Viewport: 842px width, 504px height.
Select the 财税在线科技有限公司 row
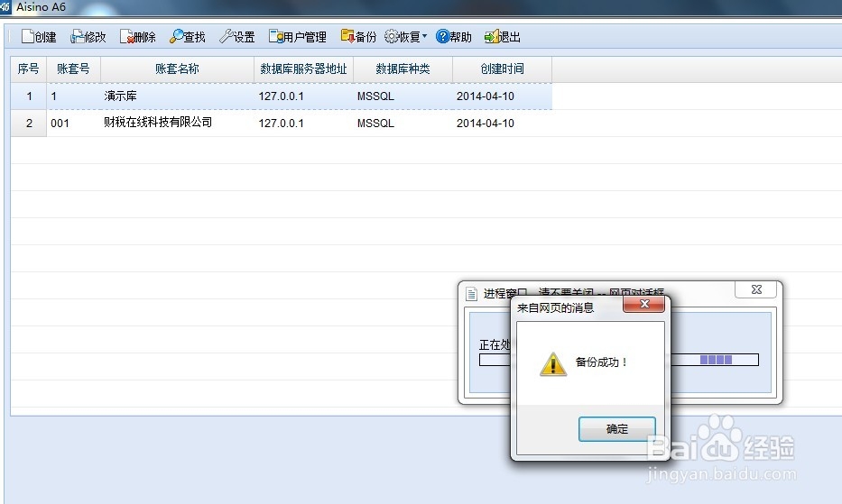click(281, 123)
